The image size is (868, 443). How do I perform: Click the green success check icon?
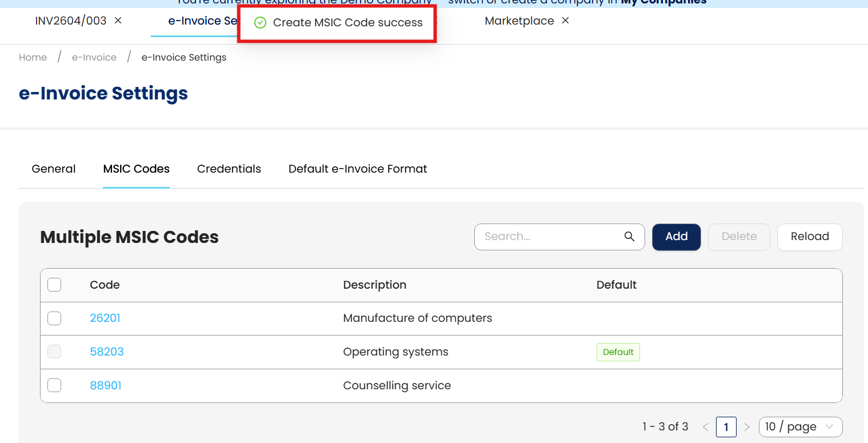pos(260,23)
